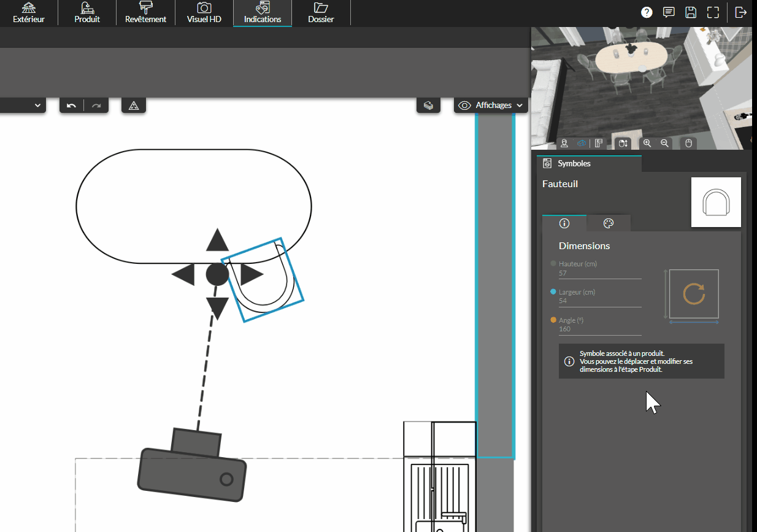This screenshot has height=532, width=757.
Task: Click the Largeur (cm) field
Action: [600, 301]
